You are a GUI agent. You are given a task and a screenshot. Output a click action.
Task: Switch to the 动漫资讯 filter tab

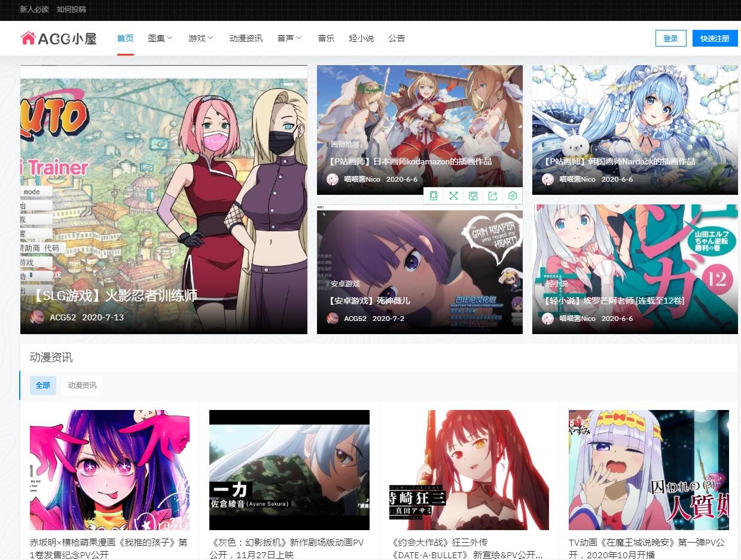point(82,385)
